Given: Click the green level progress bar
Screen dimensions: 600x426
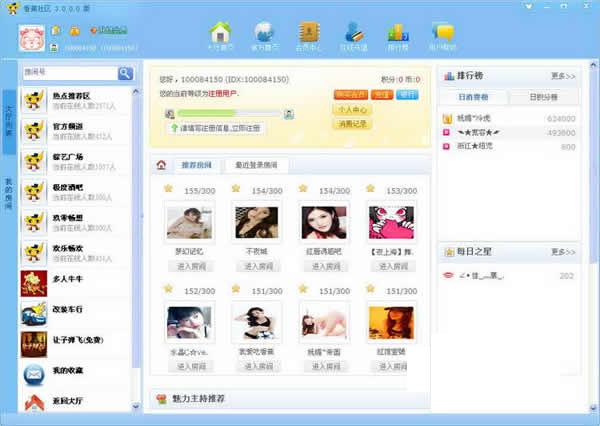Looking at the screenshot, I should [229, 114].
